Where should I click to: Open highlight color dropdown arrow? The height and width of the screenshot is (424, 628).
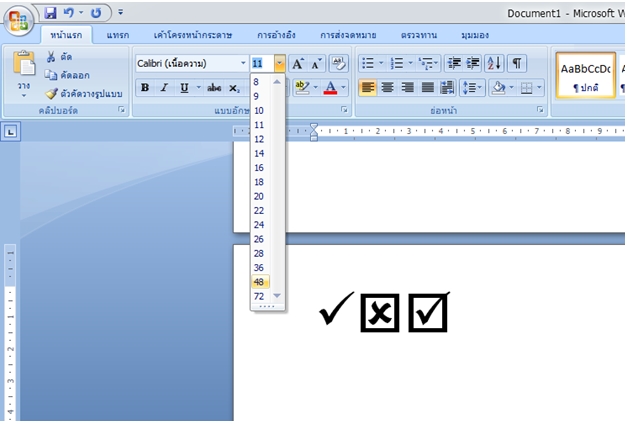click(316, 88)
